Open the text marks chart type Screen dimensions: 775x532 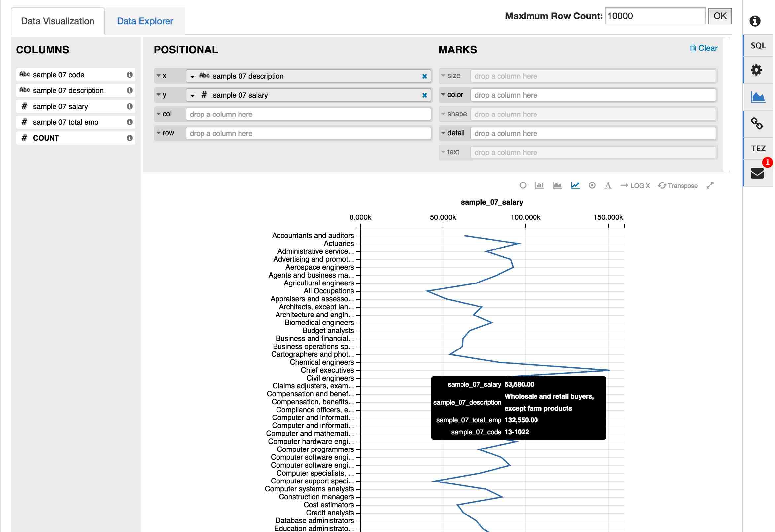[608, 186]
